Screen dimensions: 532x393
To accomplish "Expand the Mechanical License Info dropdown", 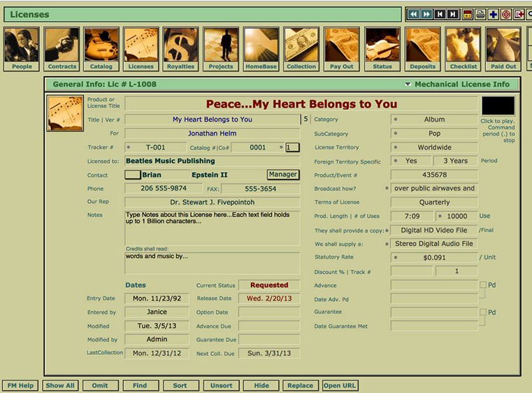I will click(408, 84).
